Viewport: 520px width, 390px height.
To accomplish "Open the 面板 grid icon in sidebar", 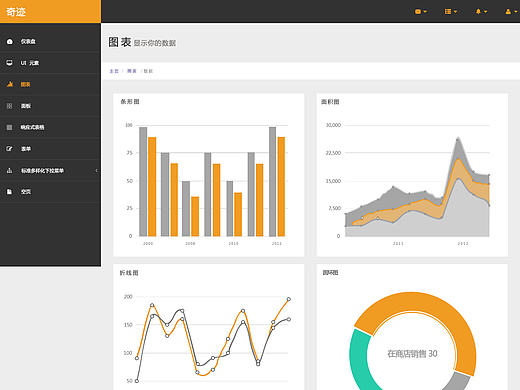I will pos(9,106).
